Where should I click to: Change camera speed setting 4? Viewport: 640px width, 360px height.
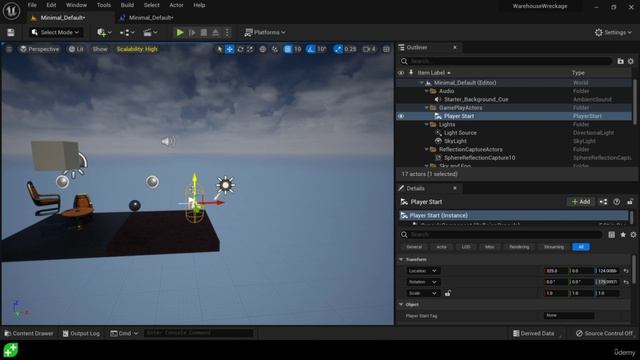click(369, 49)
